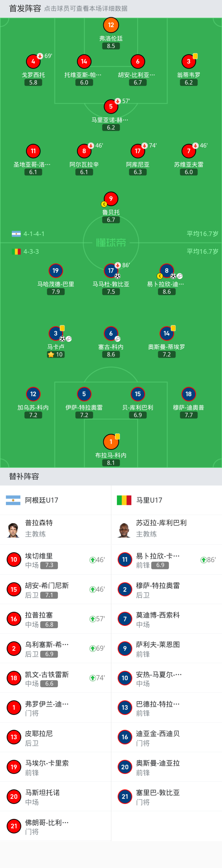Viewport: 222px width, 868px height.
Task: Open substitute 易卜拉欣-卡 number 11 row
Action: (166, 560)
